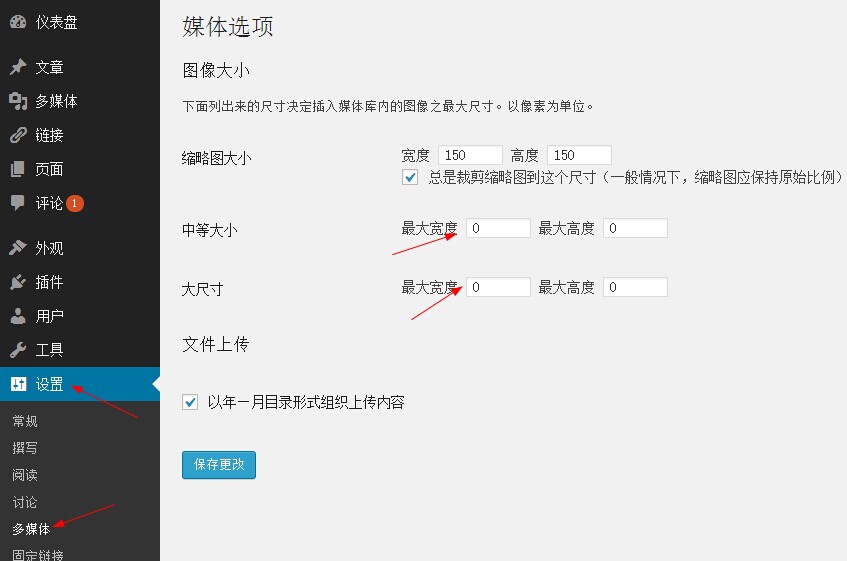Click the thumbnail 宽度 width input field
The height and width of the screenshot is (561, 847).
[470, 155]
